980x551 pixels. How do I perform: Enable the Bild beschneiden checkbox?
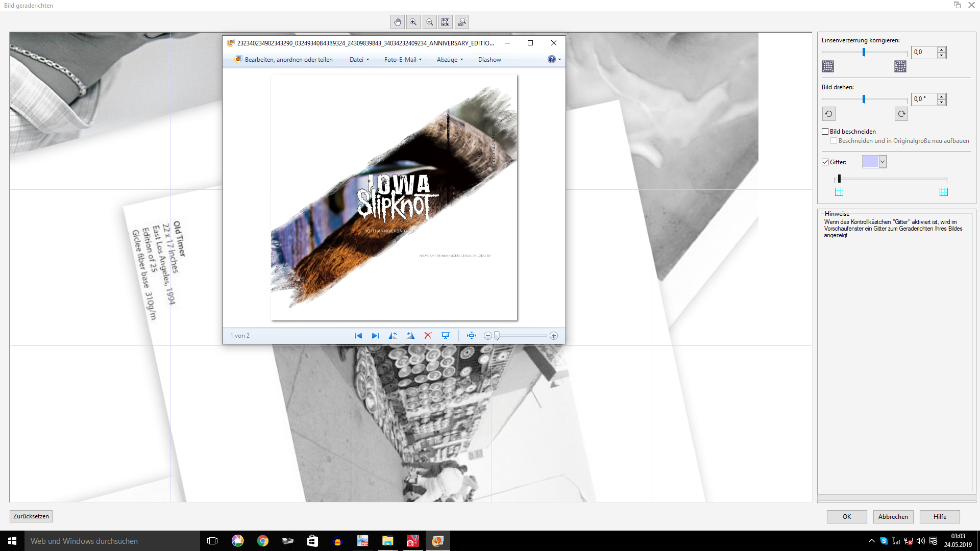[x=825, y=132]
